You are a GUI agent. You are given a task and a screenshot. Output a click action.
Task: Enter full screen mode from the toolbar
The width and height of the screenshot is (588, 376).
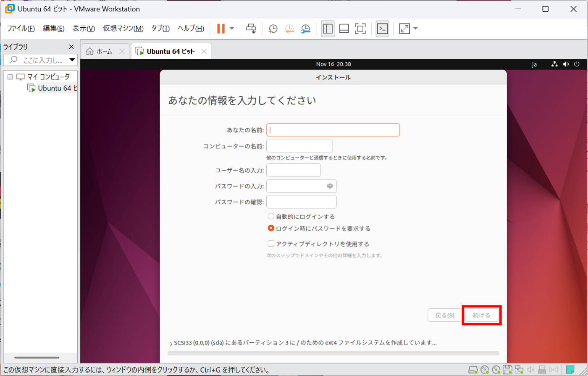(360, 29)
